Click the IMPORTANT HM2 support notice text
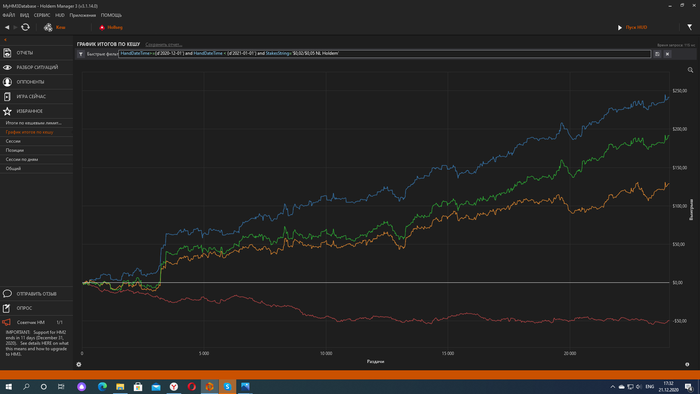The image size is (700, 394). 37,343
